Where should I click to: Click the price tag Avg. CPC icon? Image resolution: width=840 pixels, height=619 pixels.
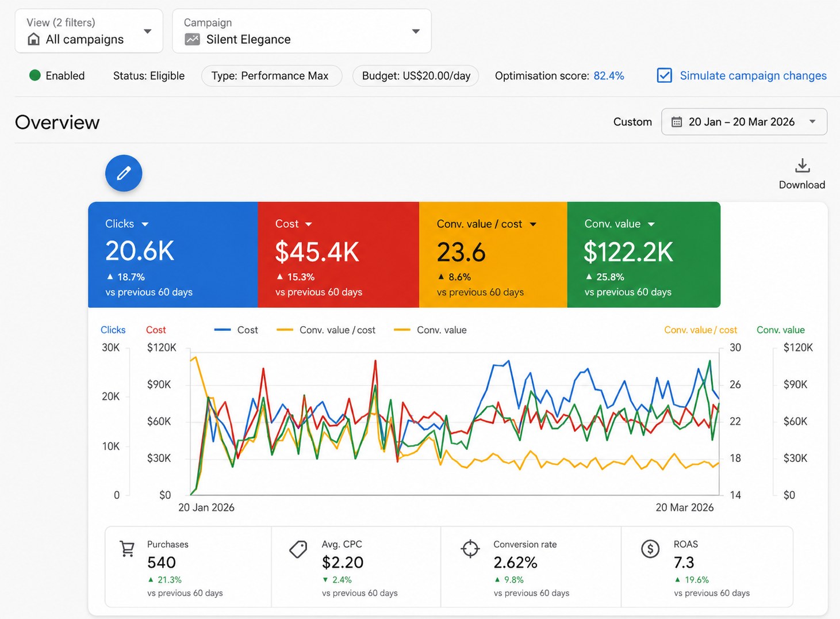tap(298, 549)
